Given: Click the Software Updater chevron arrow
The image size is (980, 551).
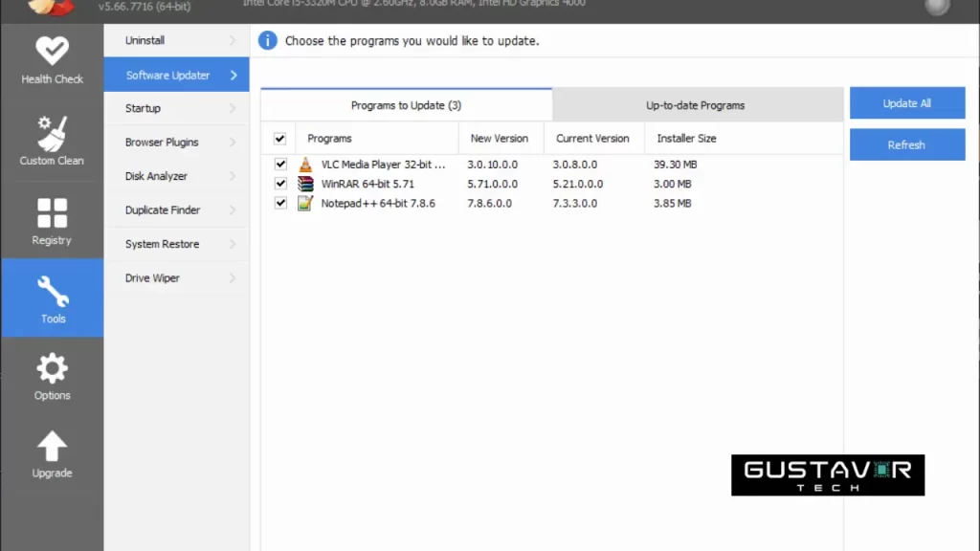Looking at the screenshot, I should coord(234,75).
